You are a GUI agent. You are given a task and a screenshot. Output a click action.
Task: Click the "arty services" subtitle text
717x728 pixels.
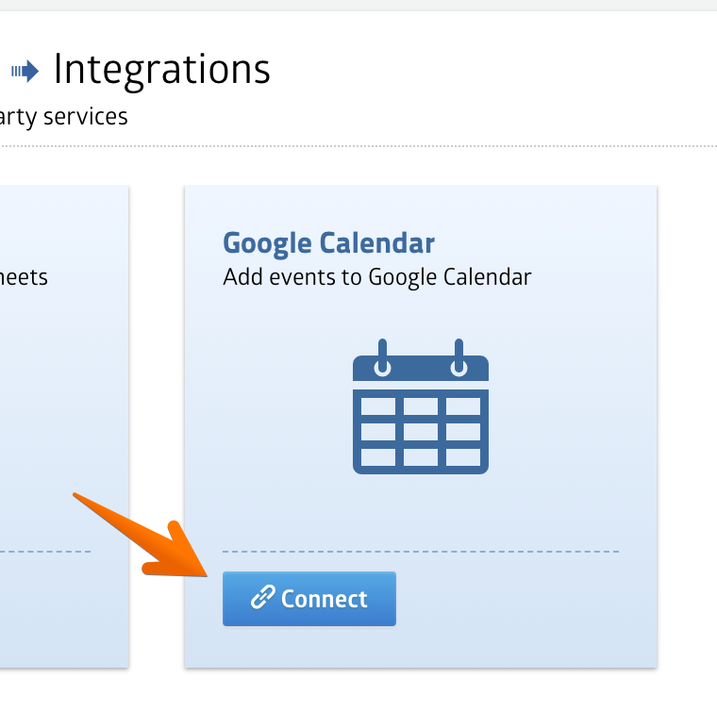(64, 118)
